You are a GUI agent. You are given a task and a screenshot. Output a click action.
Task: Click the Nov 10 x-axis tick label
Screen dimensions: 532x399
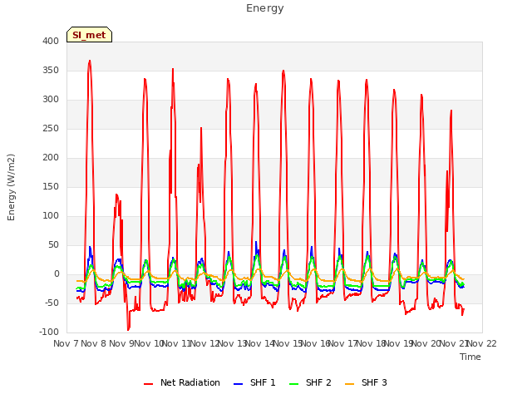click(x=150, y=343)
